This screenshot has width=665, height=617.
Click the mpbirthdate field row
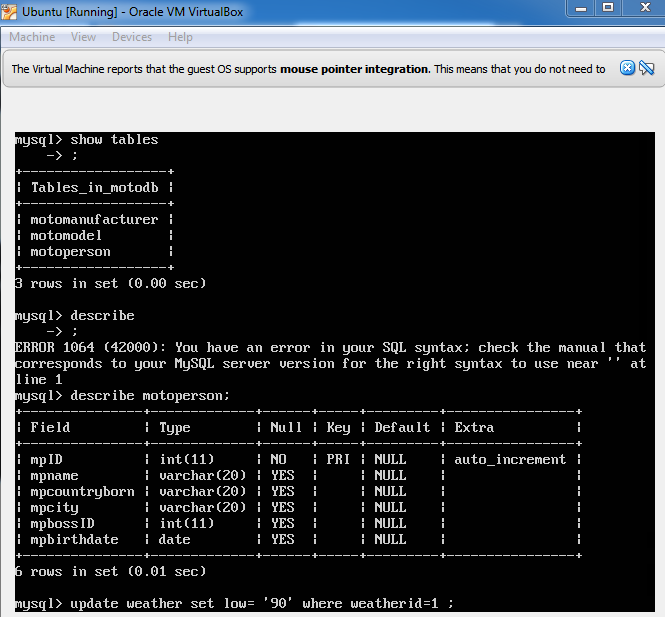click(x=74, y=540)
